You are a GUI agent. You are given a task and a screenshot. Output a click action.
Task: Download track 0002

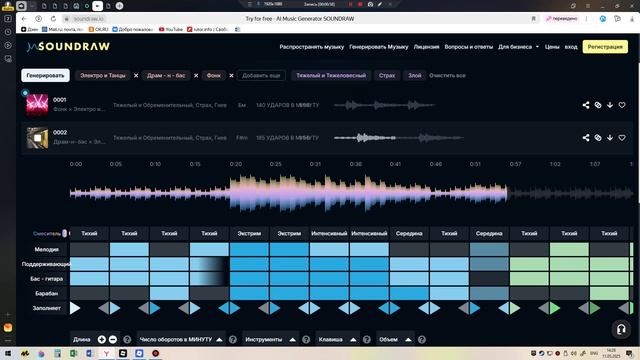pyautogui.click(x=610, y=138)
